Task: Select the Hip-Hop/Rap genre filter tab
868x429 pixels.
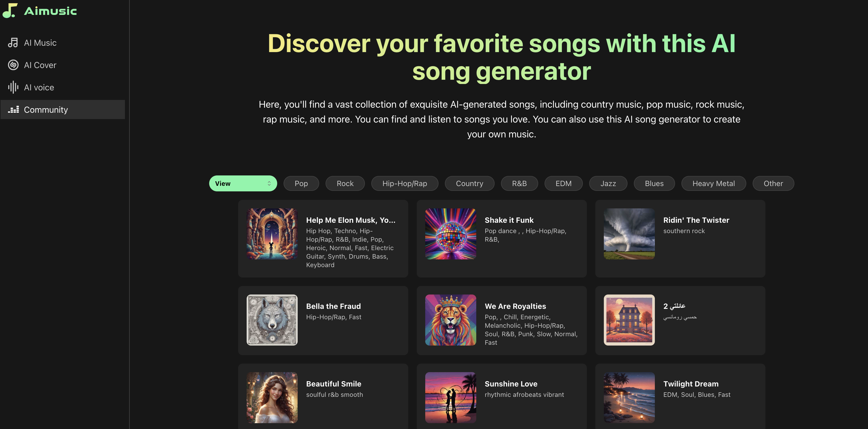Action: 405,183
